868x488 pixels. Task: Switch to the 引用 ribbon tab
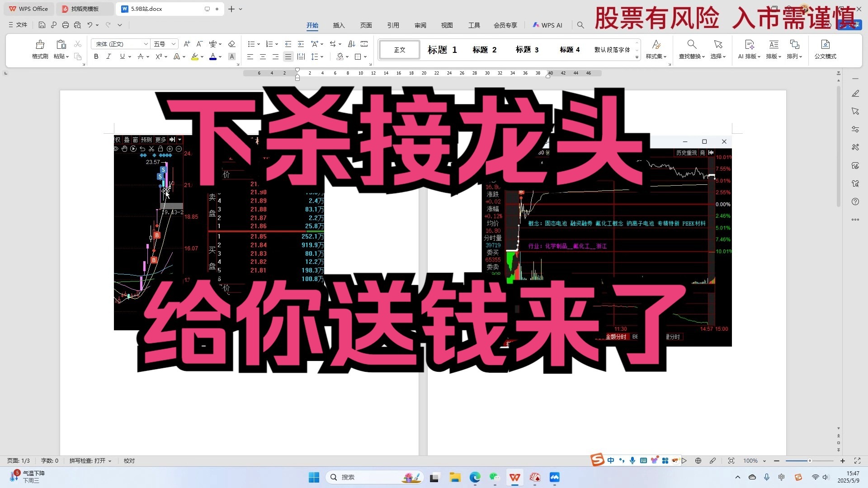coord(393,25)
